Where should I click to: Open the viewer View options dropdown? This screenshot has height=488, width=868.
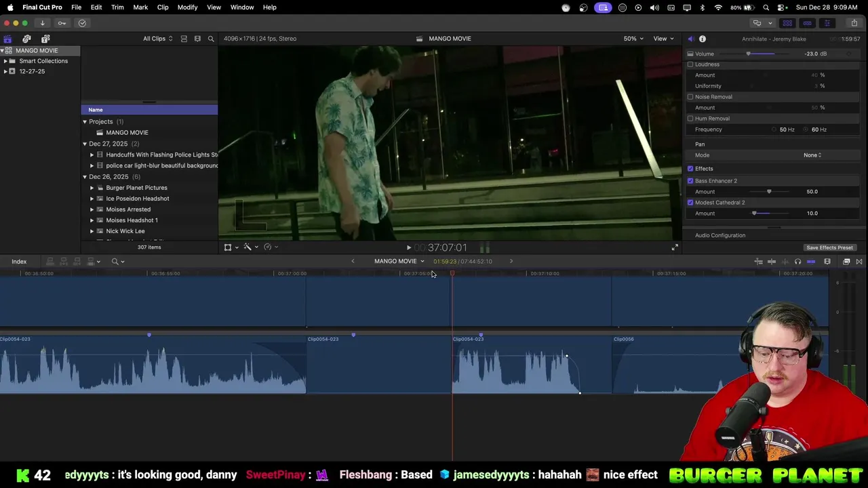663,39
